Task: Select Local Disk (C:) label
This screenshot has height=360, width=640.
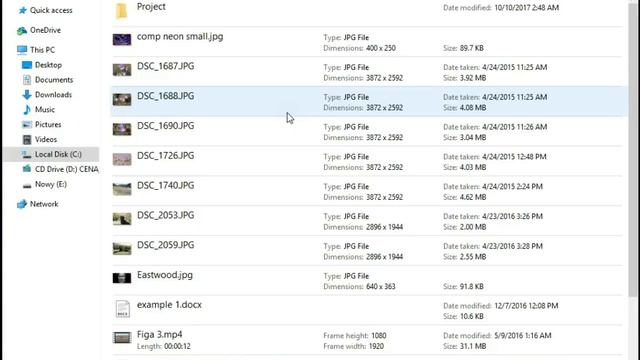Action: (58, 154)
